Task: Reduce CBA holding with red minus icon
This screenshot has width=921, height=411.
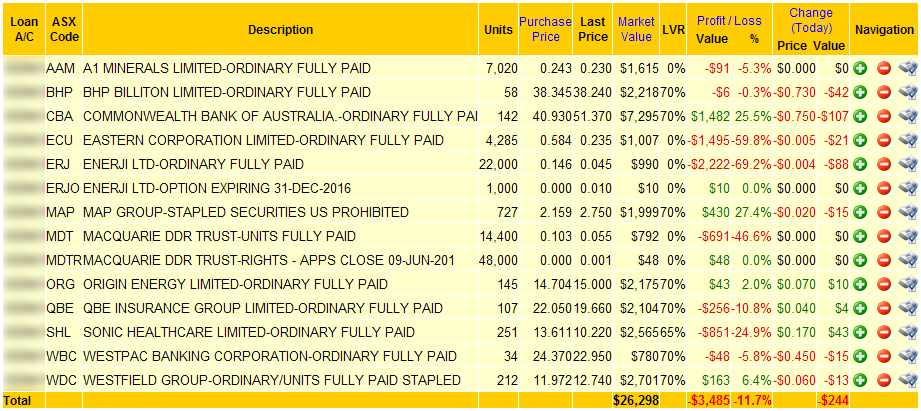Action: 884,116
